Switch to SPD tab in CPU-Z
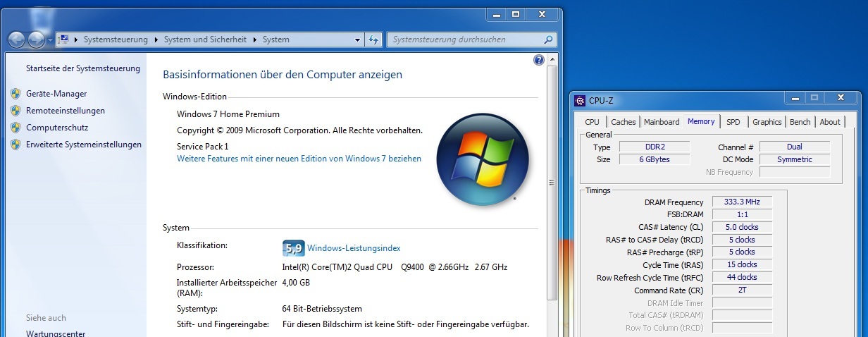 click(x=733, y=122)
